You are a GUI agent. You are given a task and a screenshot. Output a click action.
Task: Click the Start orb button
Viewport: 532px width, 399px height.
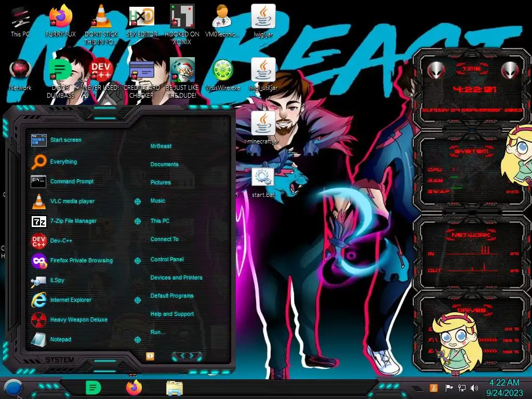click(x=14, y=389)
